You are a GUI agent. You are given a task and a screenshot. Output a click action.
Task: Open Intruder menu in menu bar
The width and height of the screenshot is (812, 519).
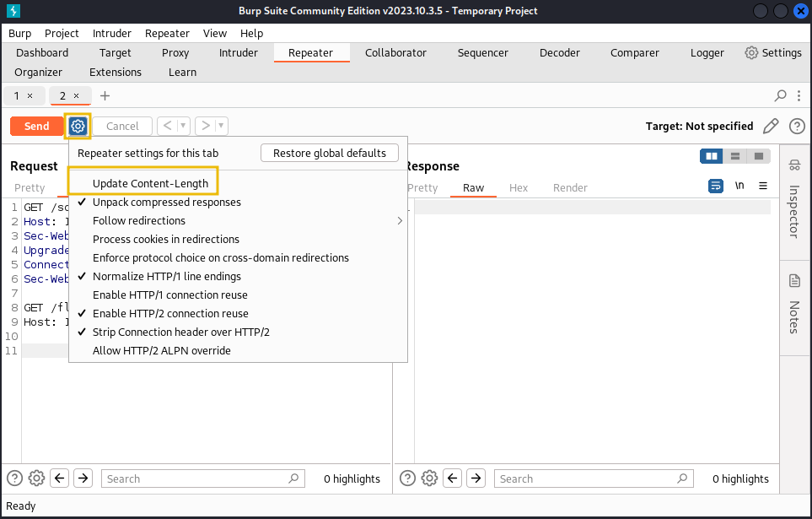click(x=112, y=33)
